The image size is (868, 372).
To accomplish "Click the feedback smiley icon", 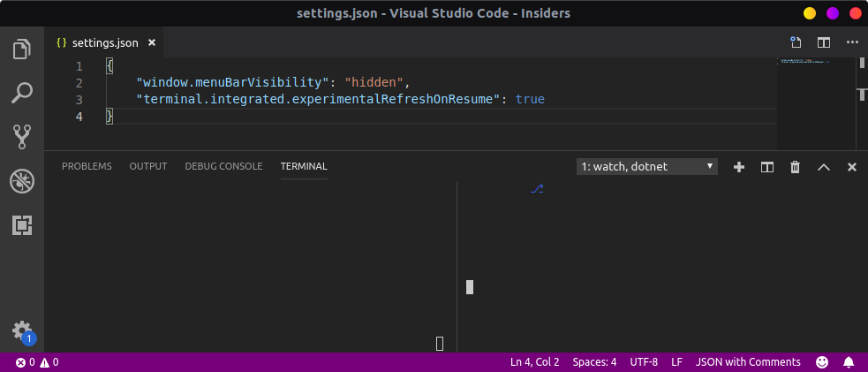I will coord(823,362).
